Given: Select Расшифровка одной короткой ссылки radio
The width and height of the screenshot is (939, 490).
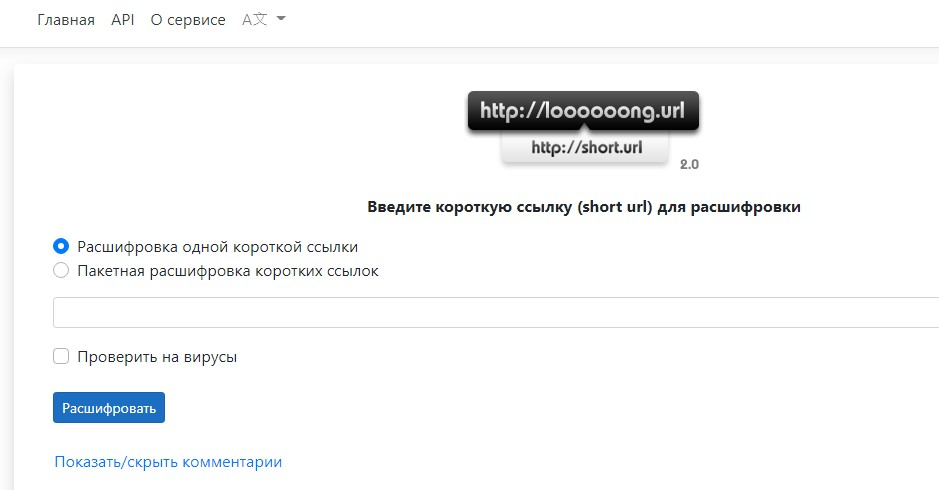Looking at the screenshot, I should [61, 246].
